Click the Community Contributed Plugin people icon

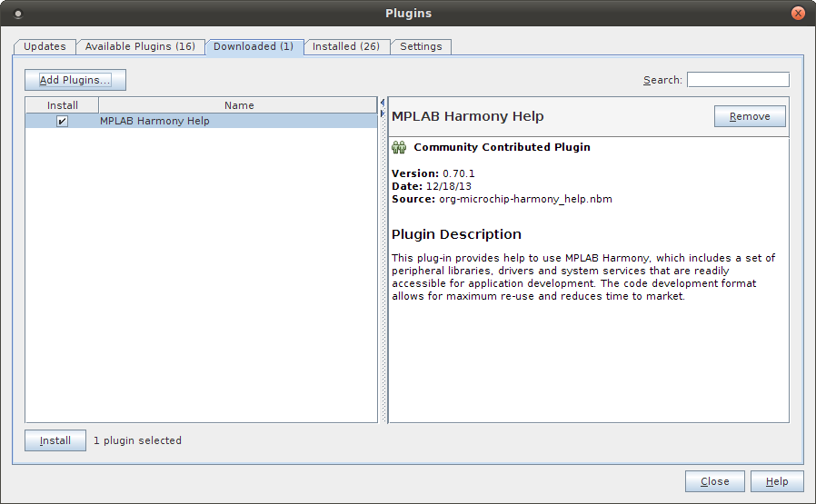(x=398, y=147)
